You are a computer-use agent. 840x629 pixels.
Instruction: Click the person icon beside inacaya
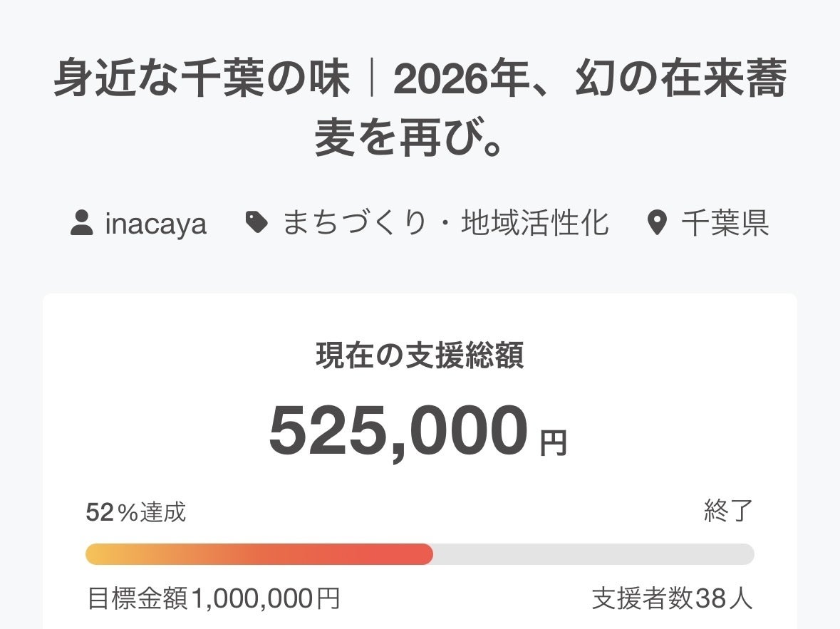[82, 223]
